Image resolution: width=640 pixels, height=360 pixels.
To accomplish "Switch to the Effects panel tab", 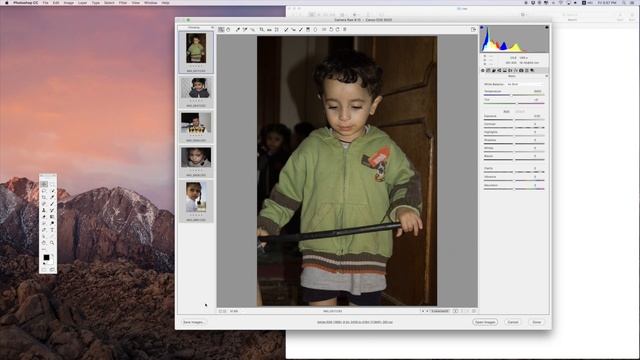I will tap(516, 70).
